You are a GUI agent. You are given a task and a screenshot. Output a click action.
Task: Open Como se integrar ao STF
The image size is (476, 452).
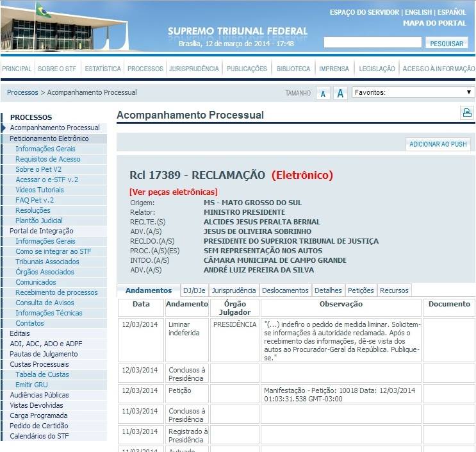(x=53, y=251)
